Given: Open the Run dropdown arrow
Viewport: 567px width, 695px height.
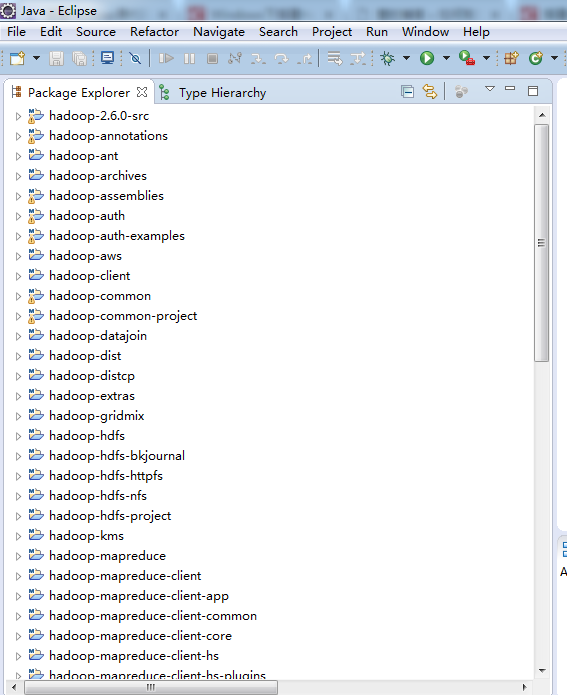Looking at the screenshot, I should click(x=446, y=58).
